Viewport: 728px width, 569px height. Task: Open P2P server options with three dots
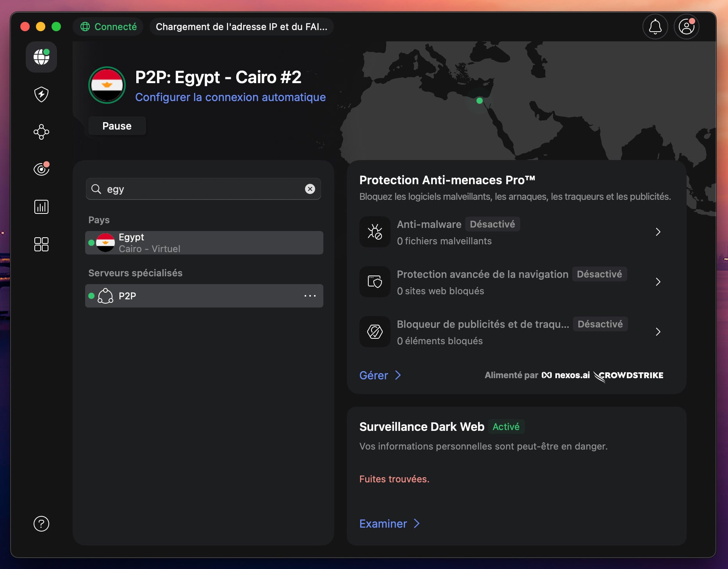tap(310, 296)
